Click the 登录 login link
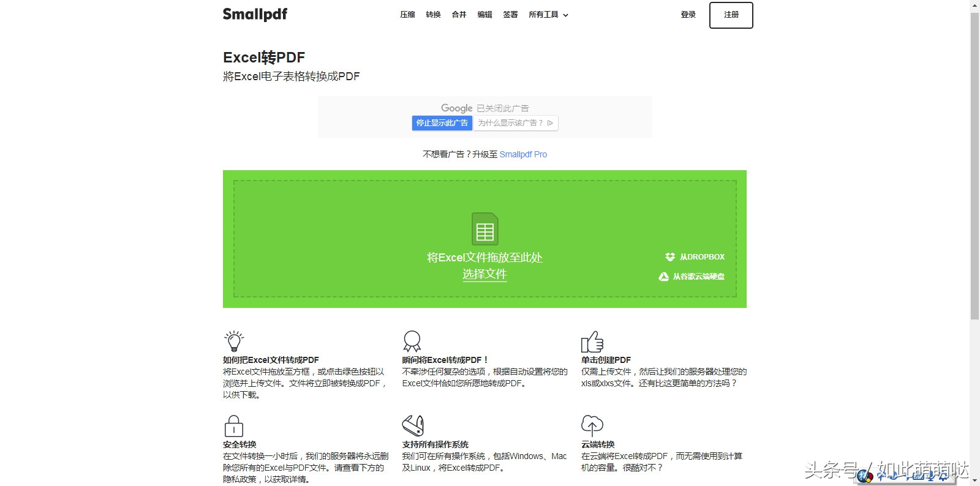980x486 pixels. 688,15
